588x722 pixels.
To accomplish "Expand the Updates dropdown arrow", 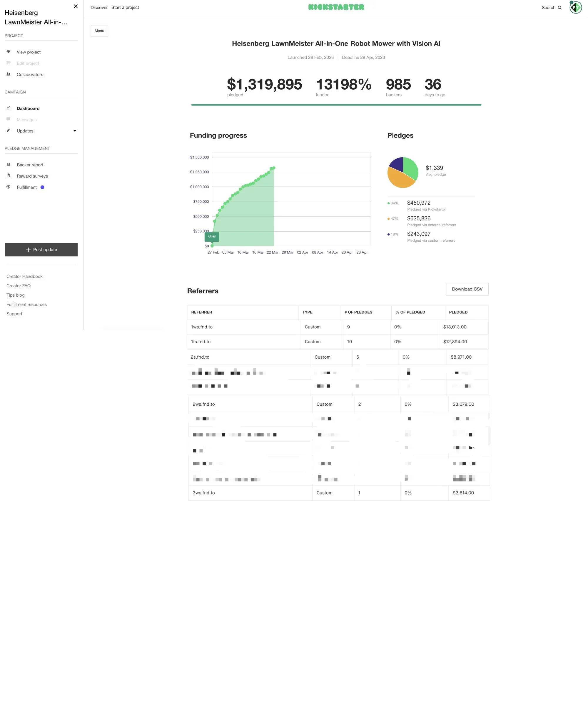I will (75, 131).
